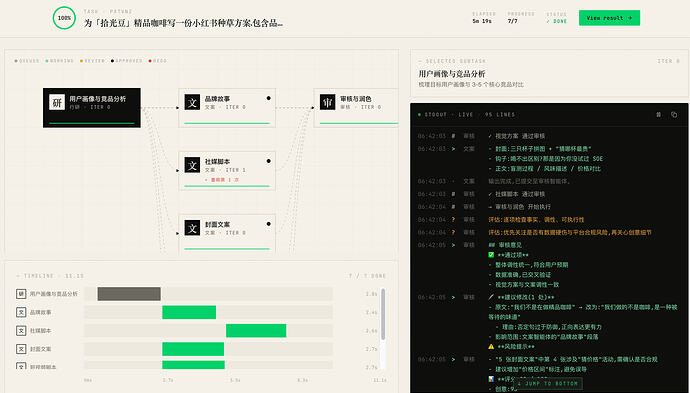The image size is (690, 393).
Task: Click the status dot on 品牌故事 node
Action: (268, 98)
